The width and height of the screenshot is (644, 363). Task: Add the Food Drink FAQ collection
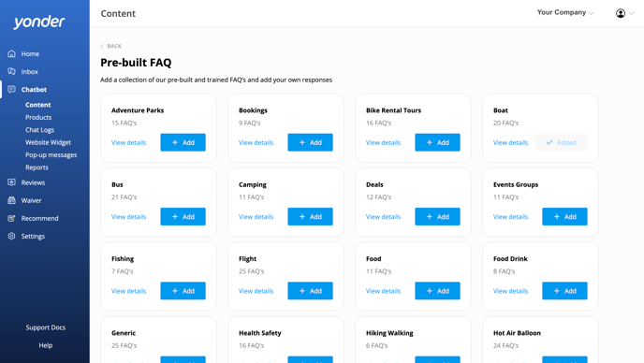pyautogui.click(x=564, y=291)
